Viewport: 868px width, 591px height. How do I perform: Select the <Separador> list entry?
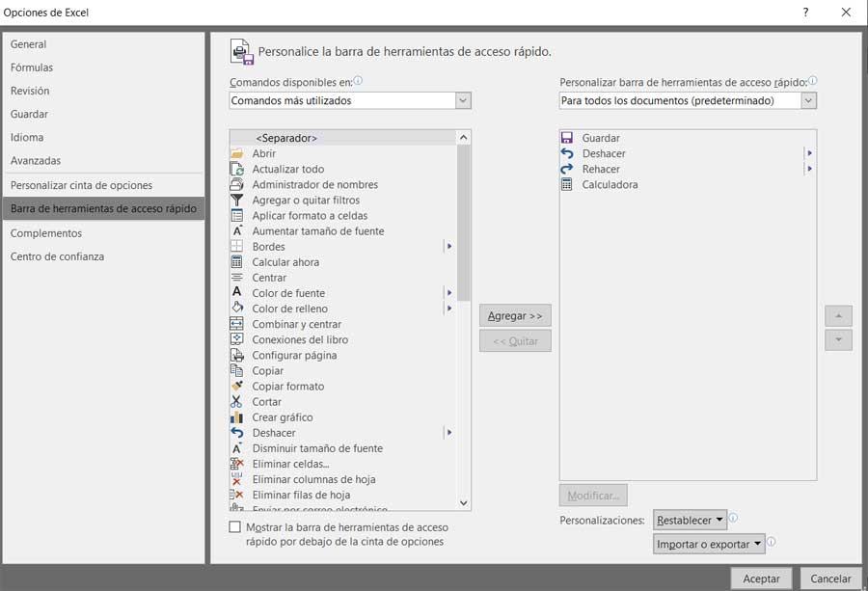coord(343,138)
